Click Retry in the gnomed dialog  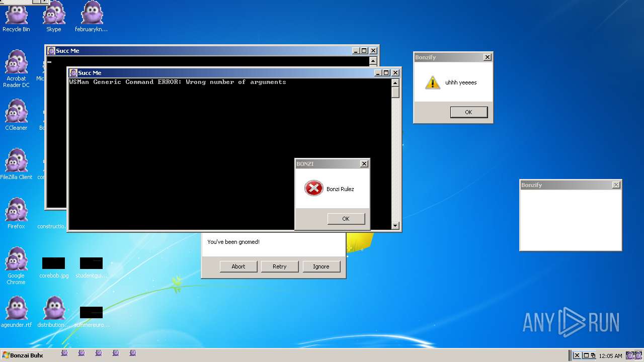280,266
